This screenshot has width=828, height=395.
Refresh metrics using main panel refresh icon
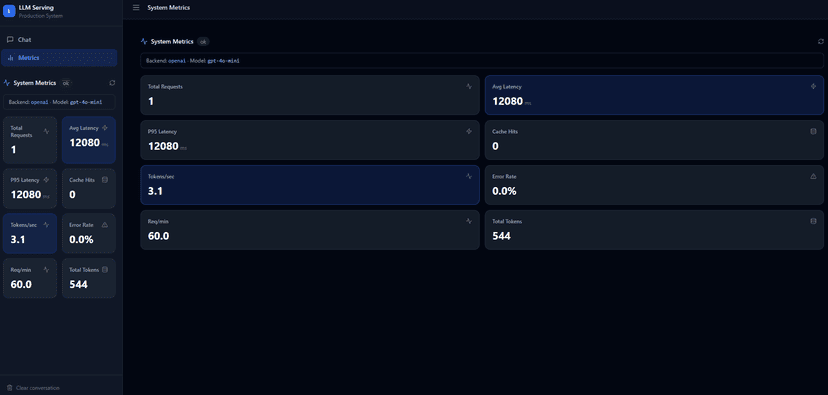820,41
